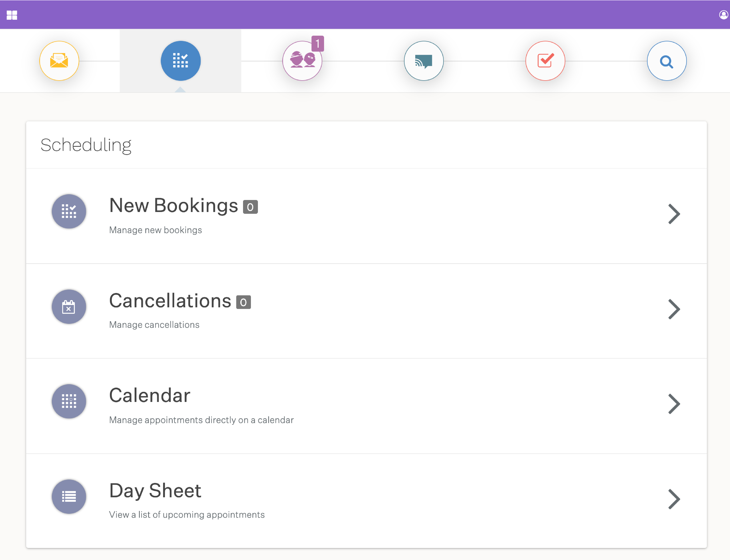The image size is (730, 560).
Task: Click 'Manage cancellations' text
Action: click(x=154, y=325)
